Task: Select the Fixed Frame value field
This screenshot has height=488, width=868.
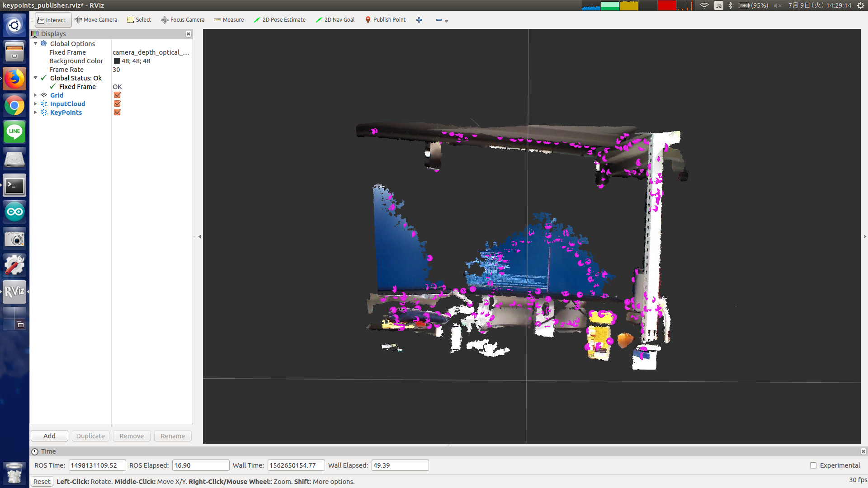Action: tap(151, 52)
